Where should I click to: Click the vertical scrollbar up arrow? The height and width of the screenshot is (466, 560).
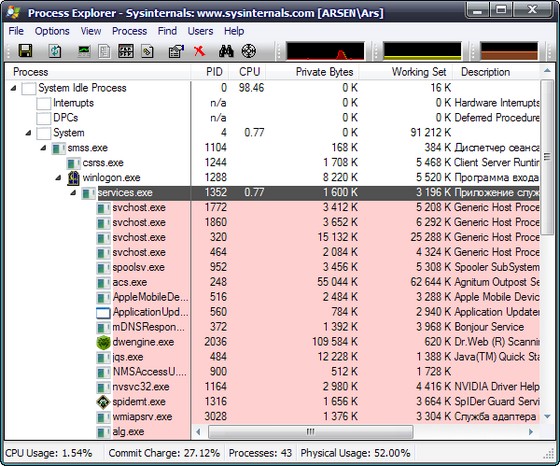coord(547,71)
